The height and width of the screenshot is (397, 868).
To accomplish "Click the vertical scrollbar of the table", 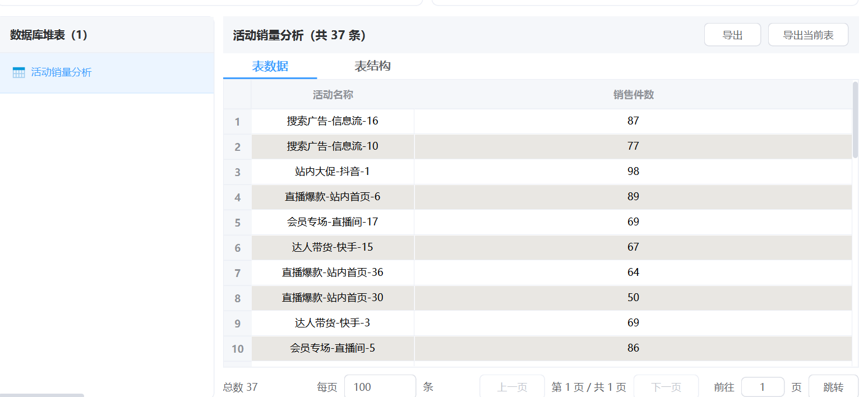I will click(855, 121).
